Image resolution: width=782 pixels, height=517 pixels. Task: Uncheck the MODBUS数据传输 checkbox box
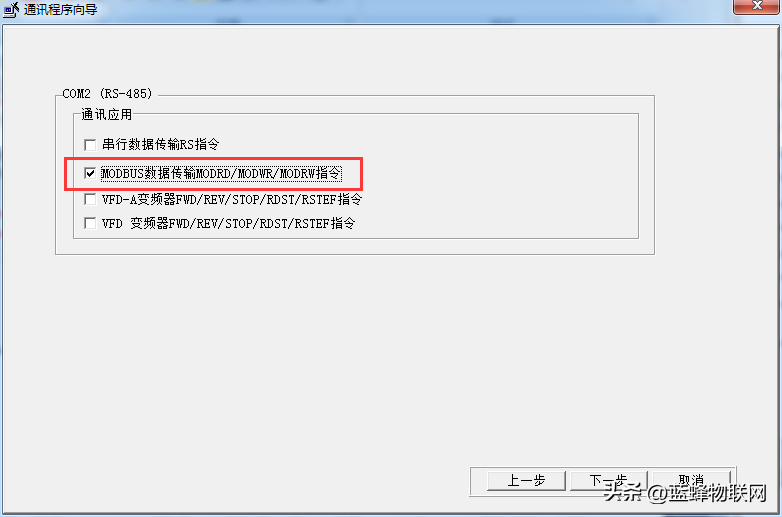coord(90,173)
